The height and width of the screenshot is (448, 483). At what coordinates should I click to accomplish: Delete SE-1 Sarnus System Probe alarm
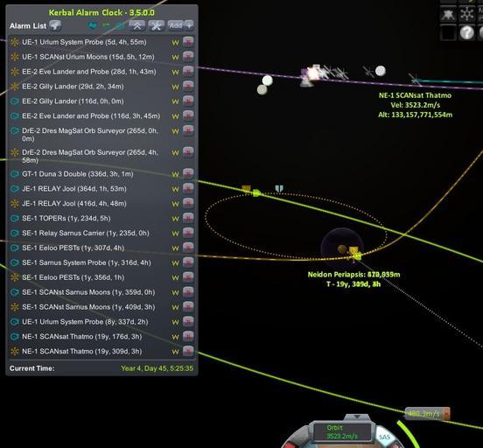click(188, 262)
